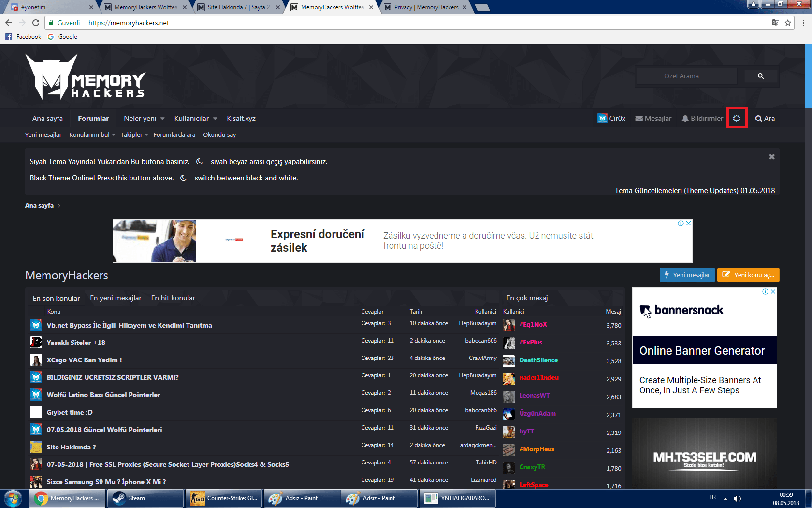Click the volume speaker icon in system tray
Screen dimensions: 812x508
point(738,498)
